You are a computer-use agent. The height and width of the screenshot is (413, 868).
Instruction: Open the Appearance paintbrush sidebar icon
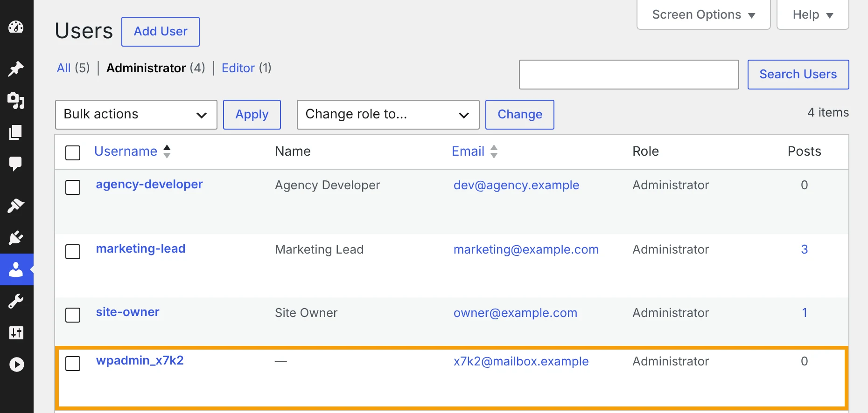16,206
